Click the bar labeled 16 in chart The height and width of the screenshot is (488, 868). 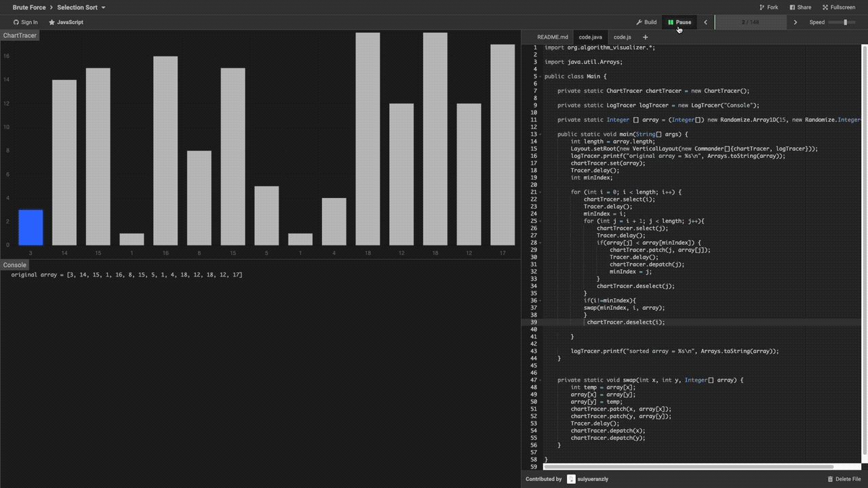pos(165,150)
